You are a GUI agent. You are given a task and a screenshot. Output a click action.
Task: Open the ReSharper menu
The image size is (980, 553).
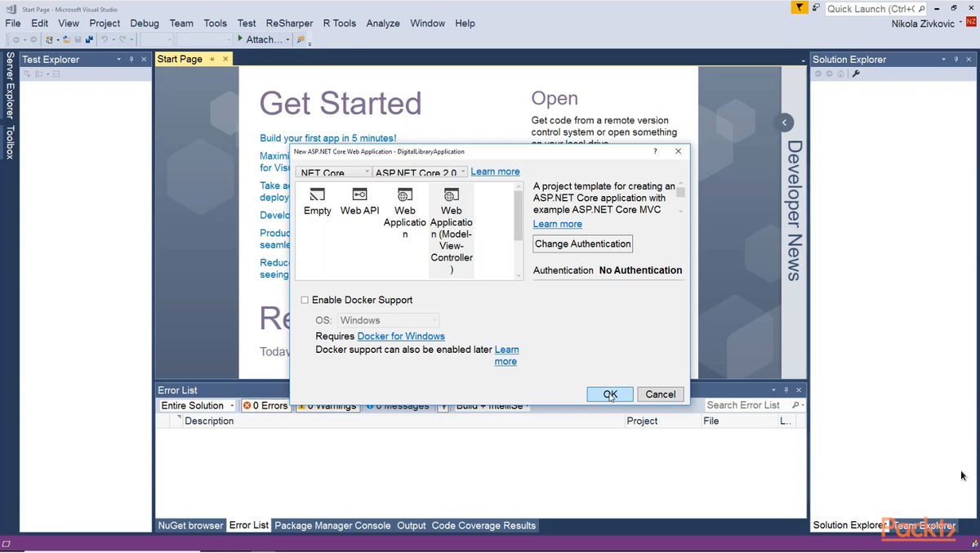(x=289, y=23)
